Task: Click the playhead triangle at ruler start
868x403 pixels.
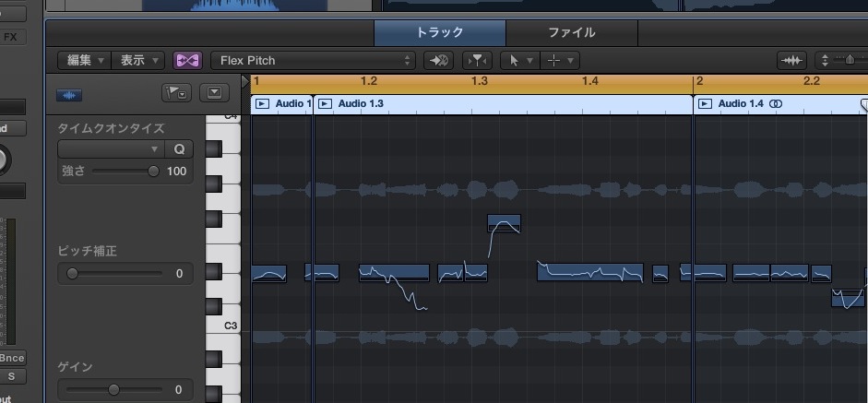Action: tap(245, 81)
